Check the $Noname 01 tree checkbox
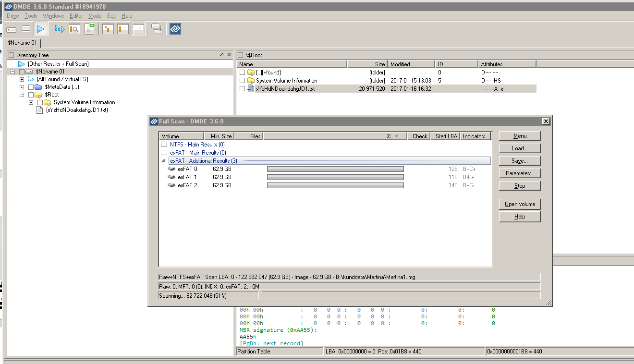 [x=22, y=72]
